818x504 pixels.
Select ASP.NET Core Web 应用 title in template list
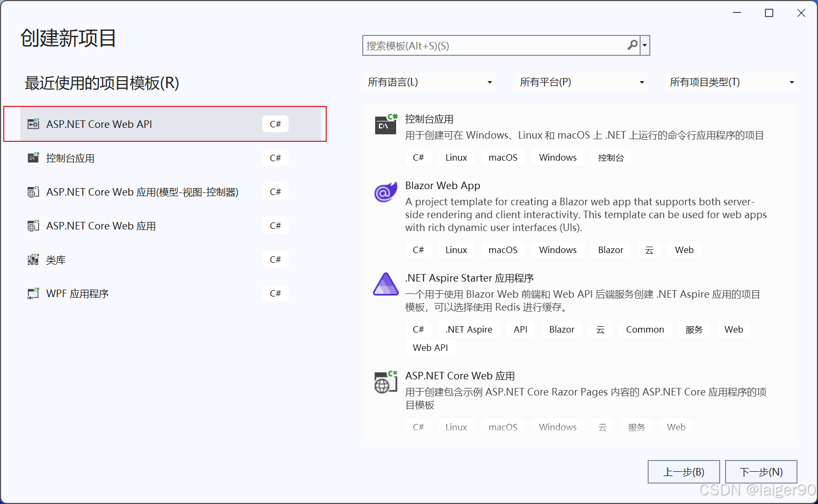pyautogui.click(x=460, y=376)
